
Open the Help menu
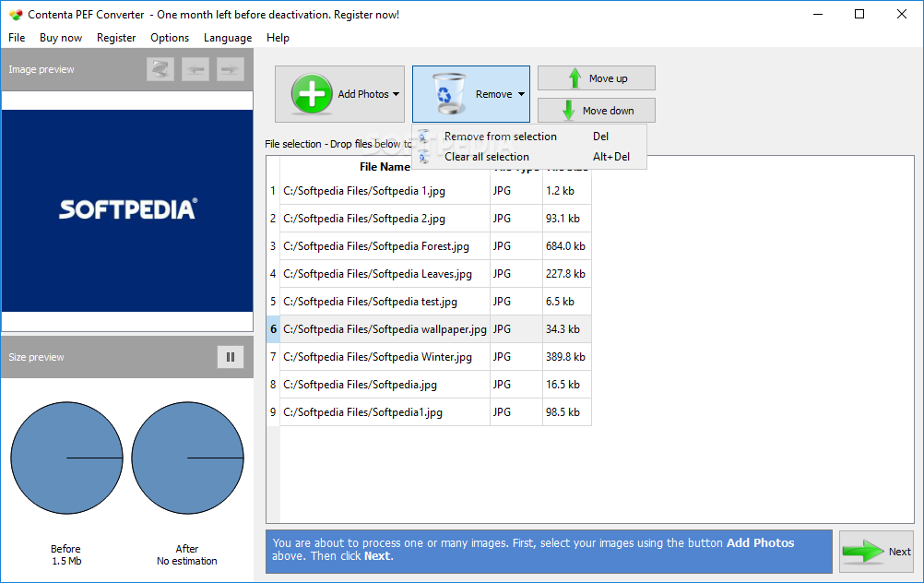coord(278,38)
